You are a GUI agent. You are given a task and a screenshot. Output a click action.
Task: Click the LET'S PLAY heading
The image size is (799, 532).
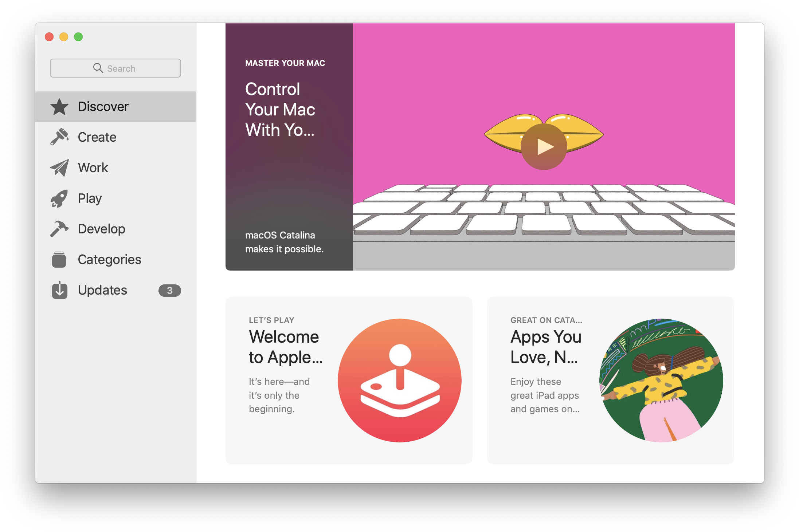[271, 320]
